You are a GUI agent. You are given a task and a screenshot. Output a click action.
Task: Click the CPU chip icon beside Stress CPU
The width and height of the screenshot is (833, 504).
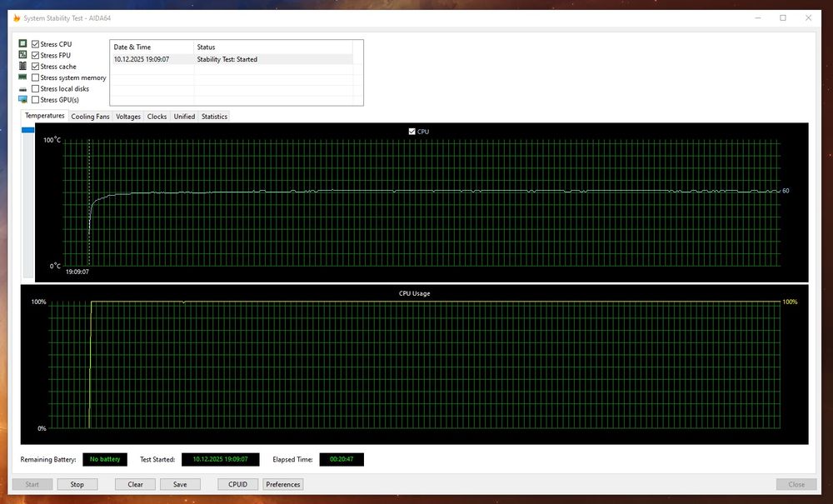pos(22,43)
